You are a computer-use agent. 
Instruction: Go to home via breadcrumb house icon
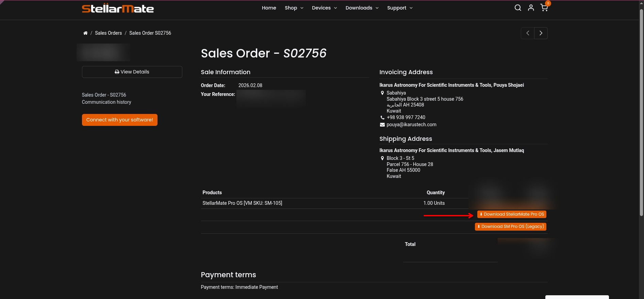85,33
